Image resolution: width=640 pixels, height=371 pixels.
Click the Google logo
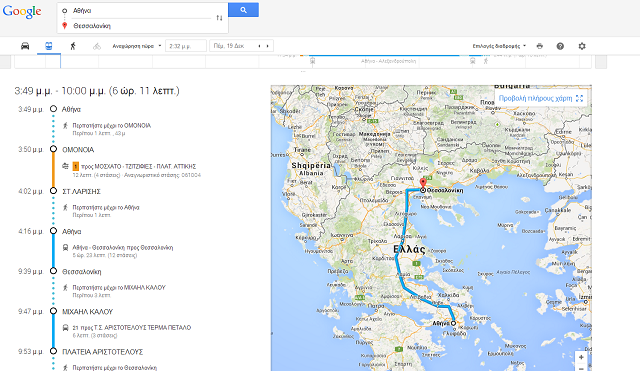coord(22,11)
